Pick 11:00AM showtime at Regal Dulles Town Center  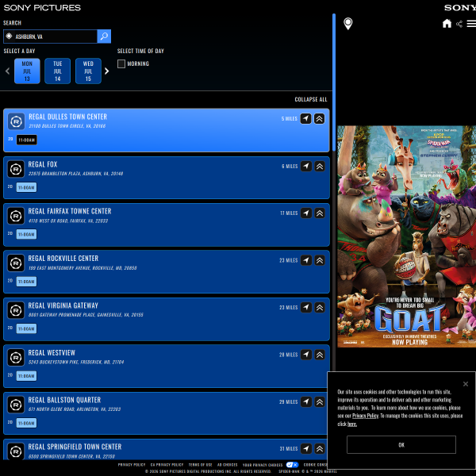tap(27, 140)
